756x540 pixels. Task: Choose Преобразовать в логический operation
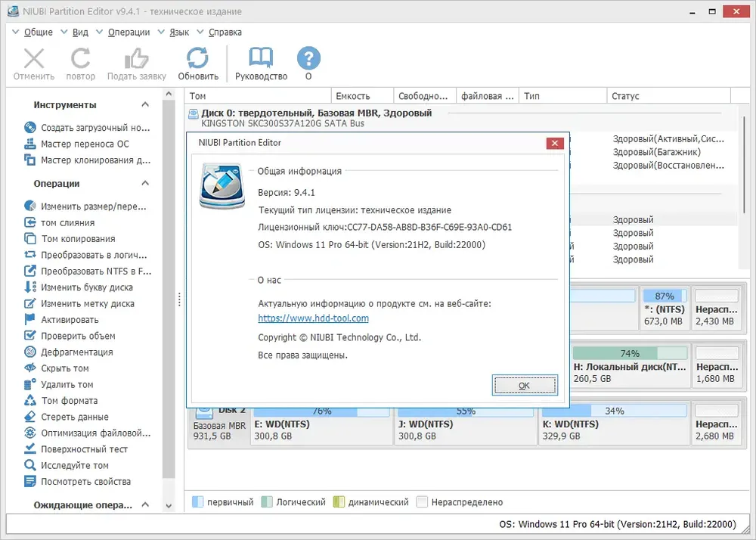(x=85, y=255)
